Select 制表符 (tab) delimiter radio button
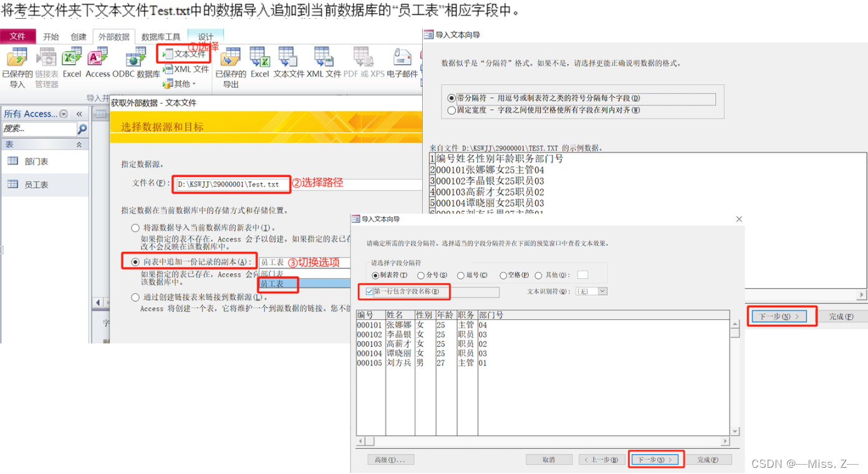 pyautogui.click(x=375, y=275)
